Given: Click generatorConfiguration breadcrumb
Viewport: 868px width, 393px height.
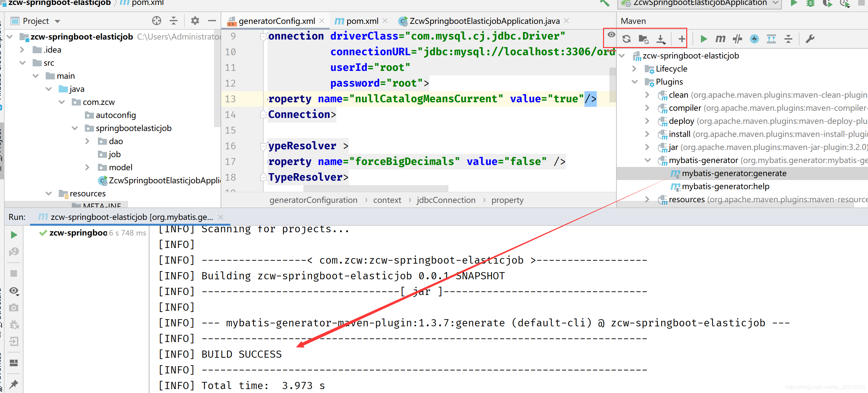Looking at the screenshot, I should pos(313,200).
